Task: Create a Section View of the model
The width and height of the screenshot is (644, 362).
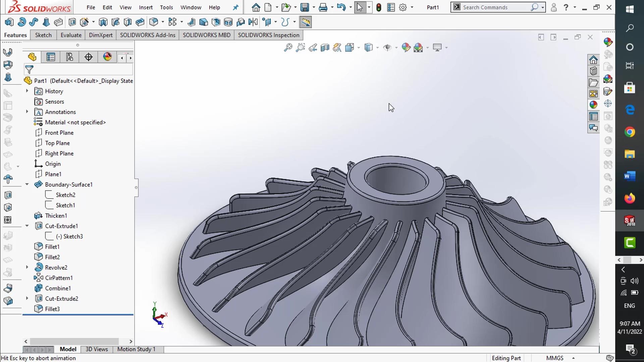Action: (325, 48)
